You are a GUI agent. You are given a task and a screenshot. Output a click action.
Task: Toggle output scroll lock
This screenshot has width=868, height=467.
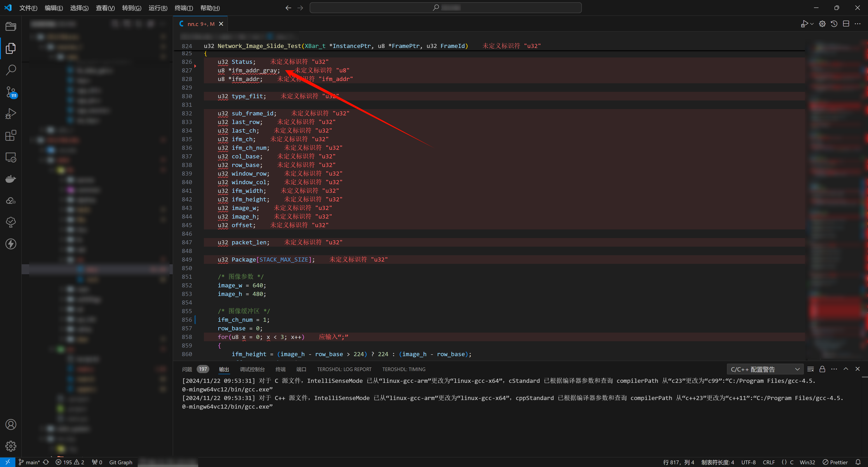click(822, 369)
